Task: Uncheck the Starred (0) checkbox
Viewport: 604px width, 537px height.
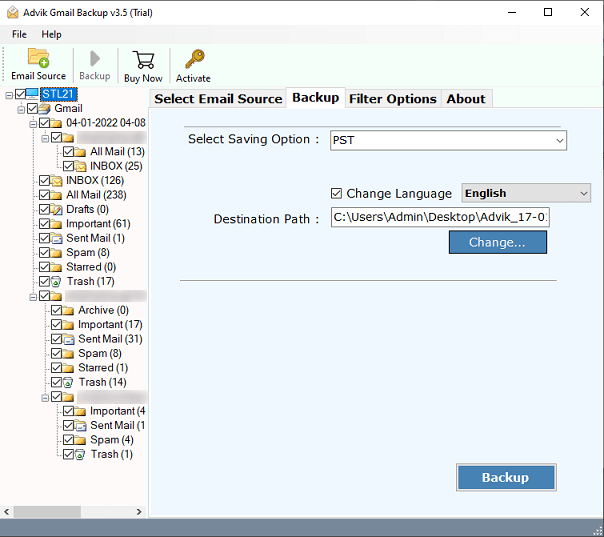Action: pos(44,267)
